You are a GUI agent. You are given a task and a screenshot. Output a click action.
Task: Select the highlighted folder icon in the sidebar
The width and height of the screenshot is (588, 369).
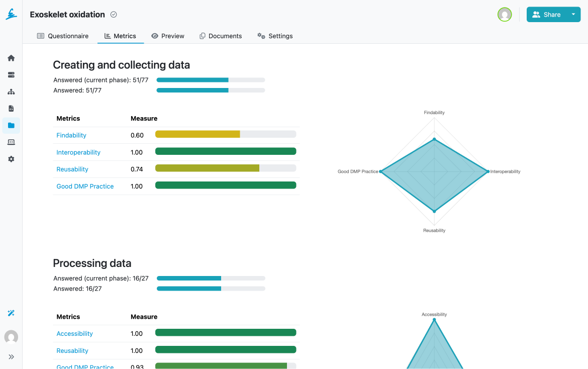coord(11,125)
